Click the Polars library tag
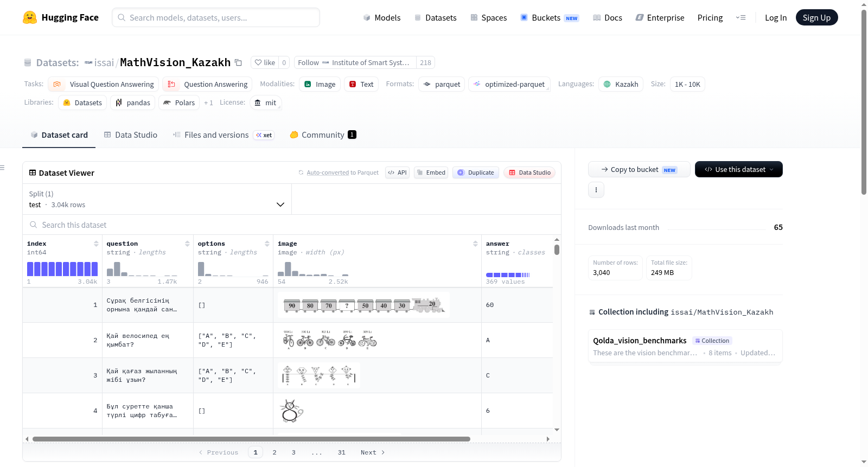The image size is (868, 467). click(x=179, y=103)
